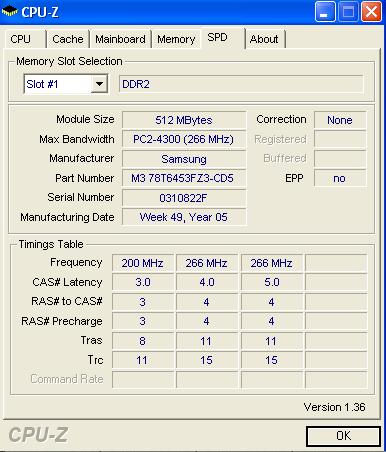
Task: Open the Mainboard tab
Action: click(120, 39)
